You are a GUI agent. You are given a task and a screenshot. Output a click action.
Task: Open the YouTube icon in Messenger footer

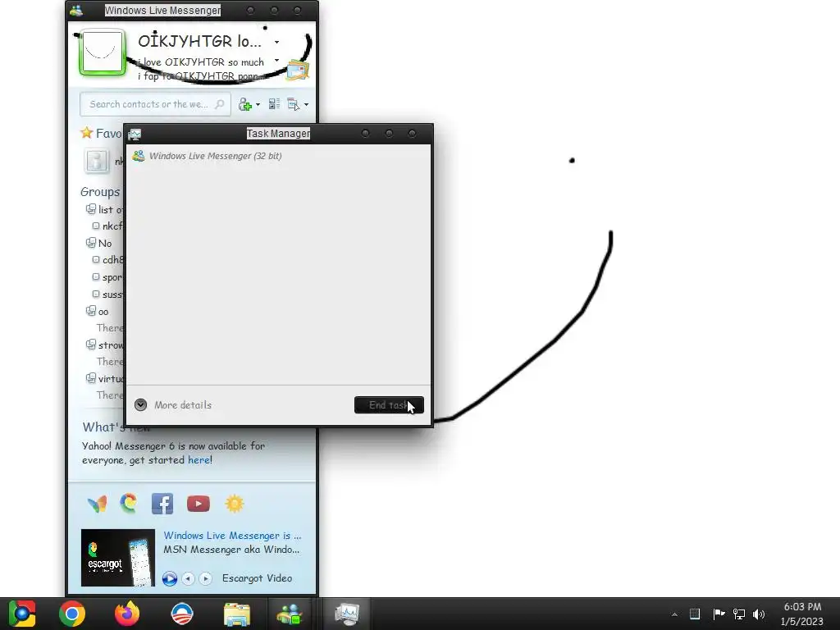(199, 504)
